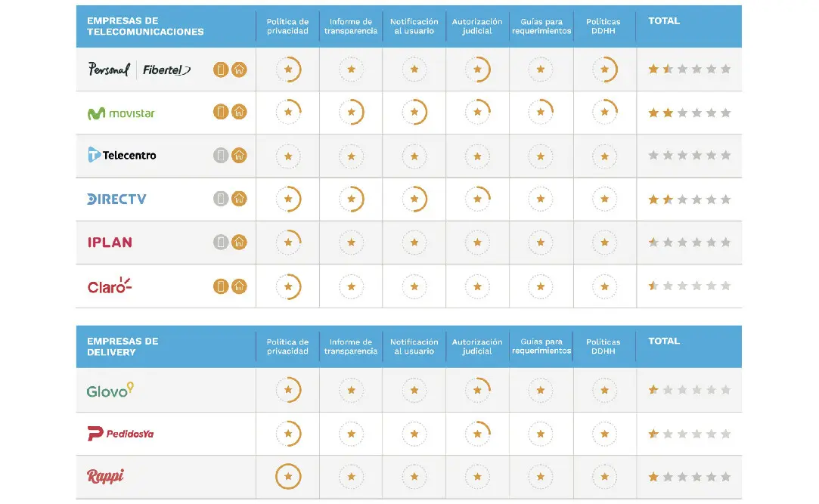Click the gray mobile icon in Telecentro row
The image size is (819, 504).
pyautogui.click(x=221, y=156)
